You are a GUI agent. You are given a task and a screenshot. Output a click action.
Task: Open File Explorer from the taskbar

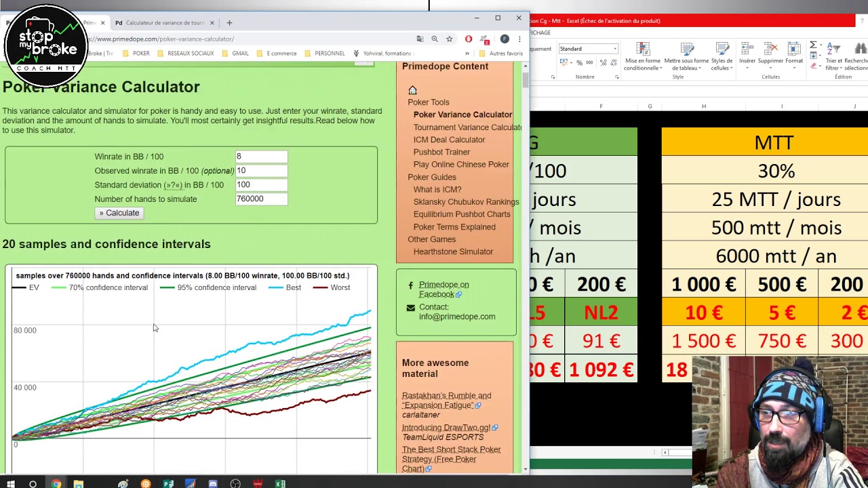(x=78, y=484)
